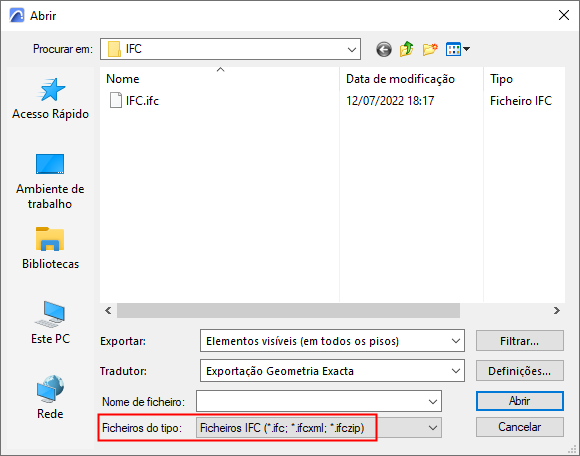Click the Nome de ficheiro input field
Screen dimensions: 580x456
click(319, 401)
